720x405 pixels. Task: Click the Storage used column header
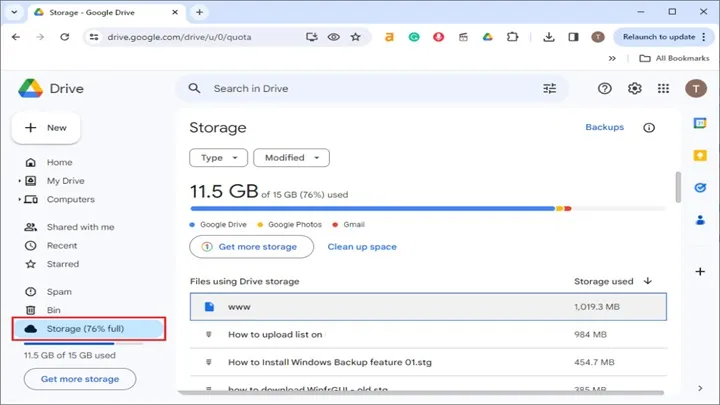(603, 281)
